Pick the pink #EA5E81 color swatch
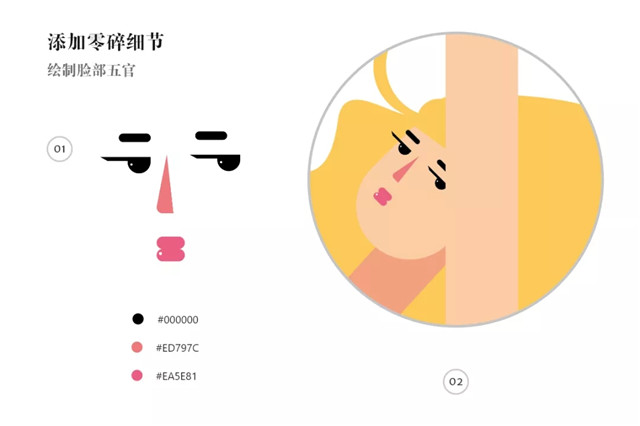Viewport: 640px width, 426px height. coord(137,375)
